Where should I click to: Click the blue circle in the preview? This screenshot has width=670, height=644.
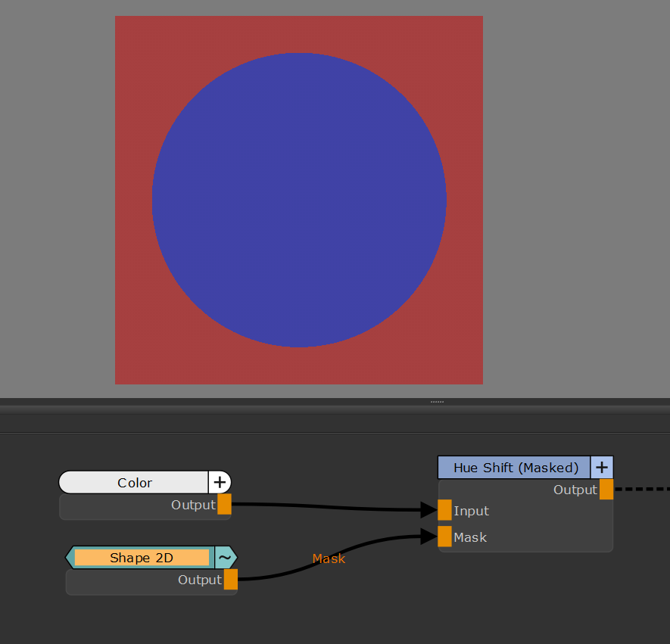(299, 200)
